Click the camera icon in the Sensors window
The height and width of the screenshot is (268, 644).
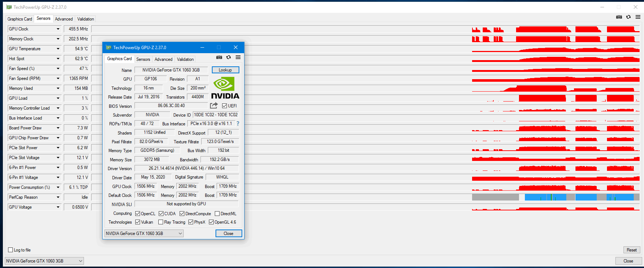tap(619, 17)
